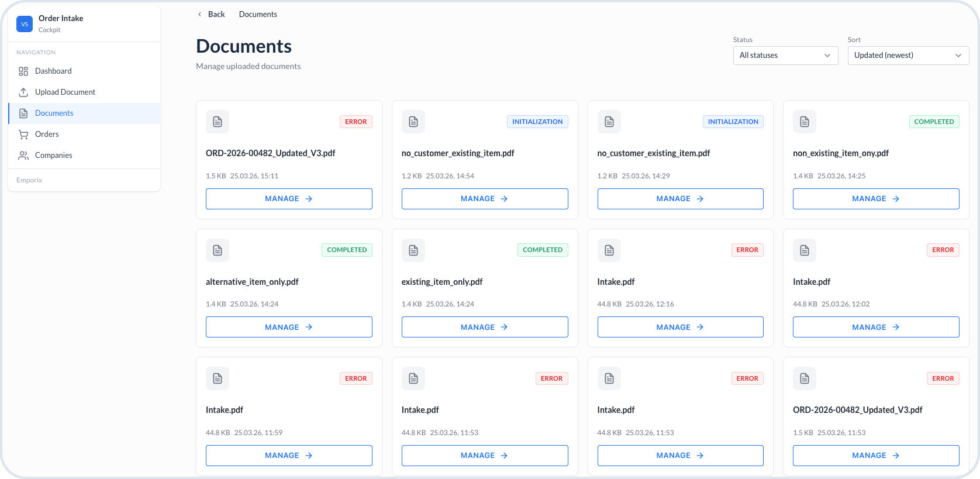980x479 pixels.
Task: Click Manage uploaded documents subtitle
Action: click(249, 66)
